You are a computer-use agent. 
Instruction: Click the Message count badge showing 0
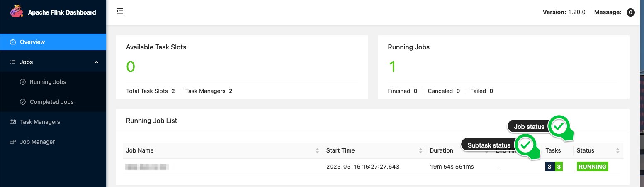pyautogui.click(x=630, y=12)
